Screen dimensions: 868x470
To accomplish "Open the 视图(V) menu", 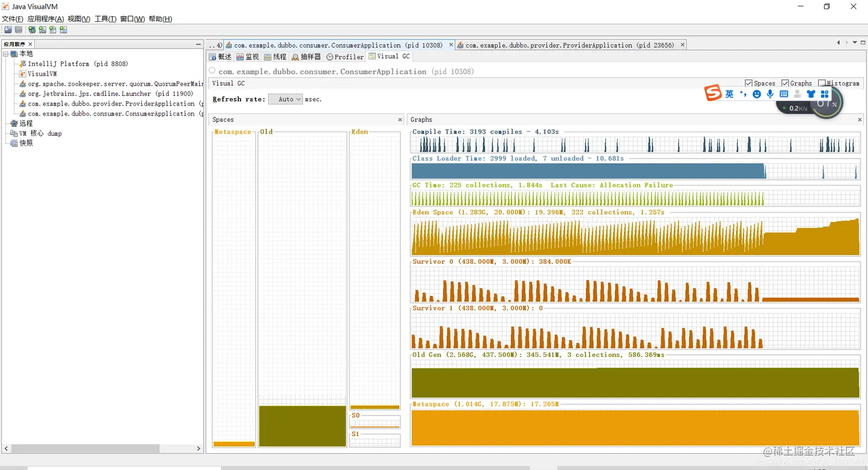I will point(79,19).
